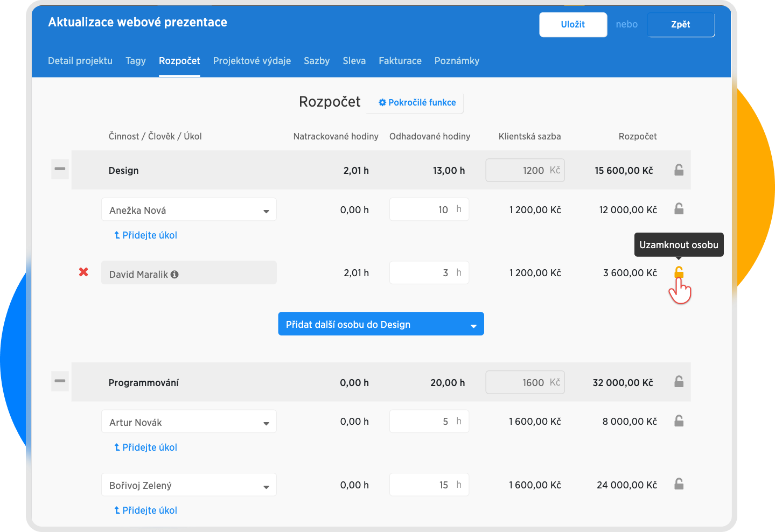Toggle lock for Bořivoj Zelený's budget
Image resolution: width=775 pixels, height=532 pixels.
[x=679, y=485]
